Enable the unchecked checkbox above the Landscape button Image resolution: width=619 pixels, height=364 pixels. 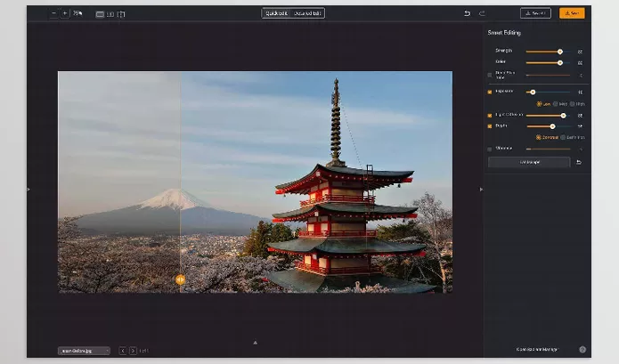coord(490,149)
